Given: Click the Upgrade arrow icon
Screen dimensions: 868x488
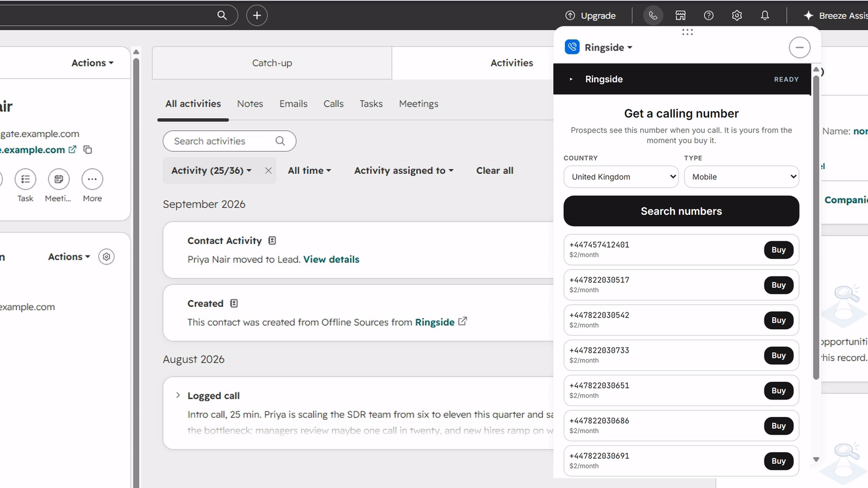Looking at the screenshot, I should coord(570,15).
